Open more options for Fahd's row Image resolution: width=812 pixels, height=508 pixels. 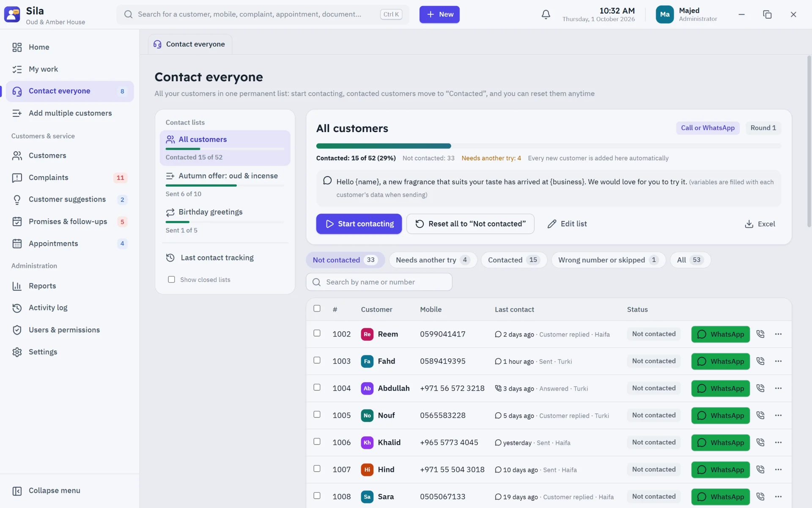(778, 361)
